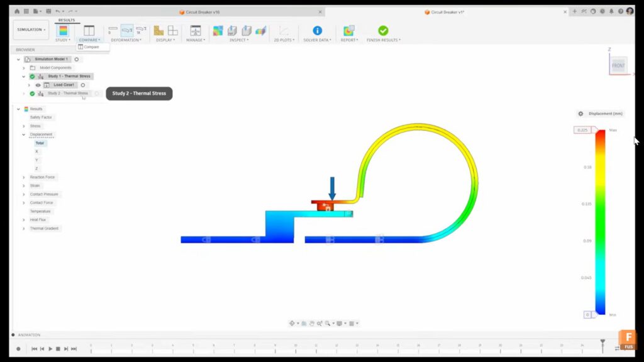Select Compare from the dropdown menu
644x362 pixels.
coord(92,47)
